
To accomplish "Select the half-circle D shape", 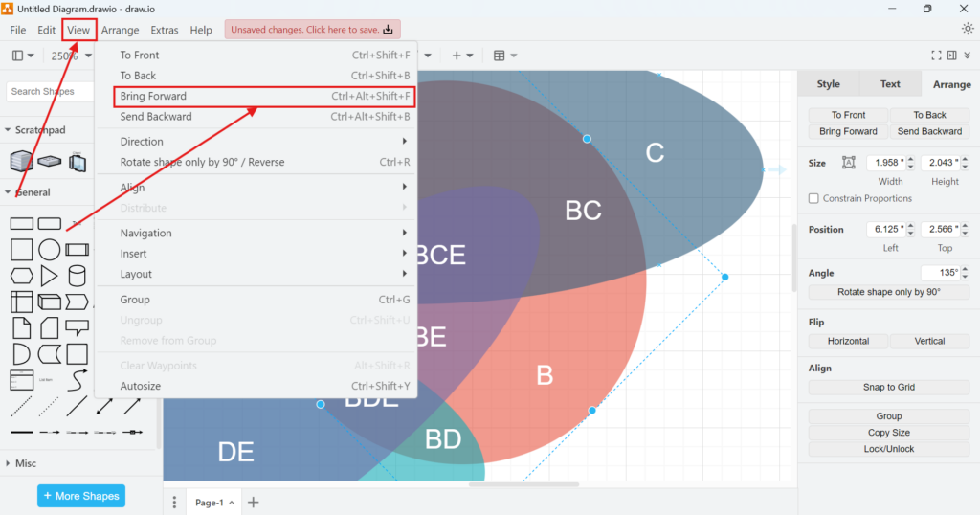I will click(x=21, y=354).
